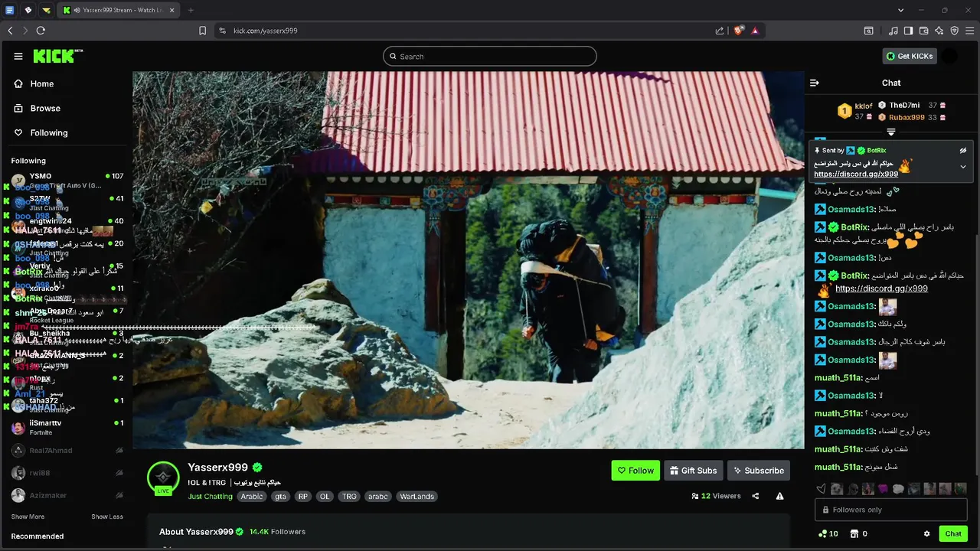Open browser main menu
This screenshot has height=551, width=980.
(969, 31)
